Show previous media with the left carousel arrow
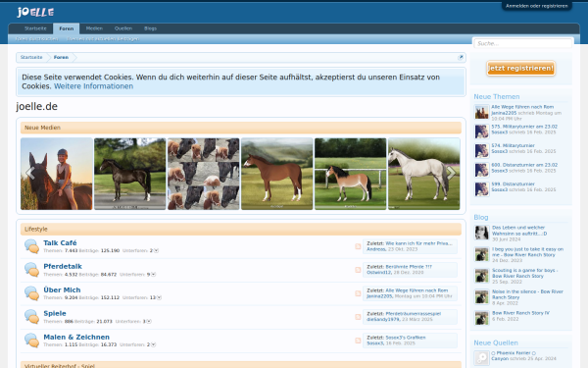The image size is (588, 368). click(30, 173)
